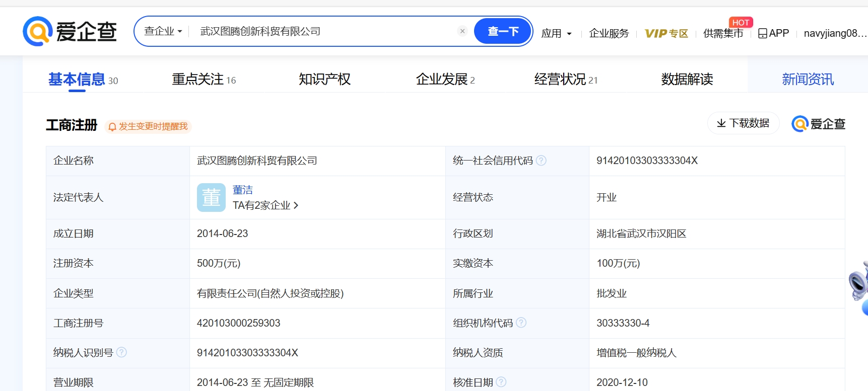
Task: Switch to the 企业发展 tab
Action: (x=445, y=80)
